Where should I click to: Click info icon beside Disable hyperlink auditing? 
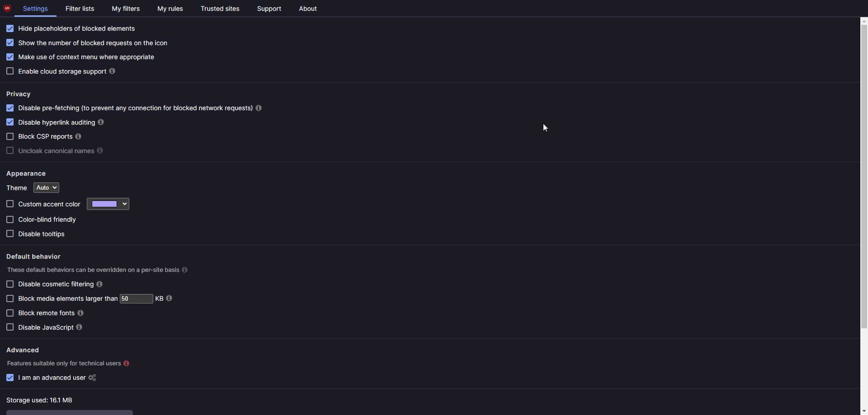pos(101,122)
